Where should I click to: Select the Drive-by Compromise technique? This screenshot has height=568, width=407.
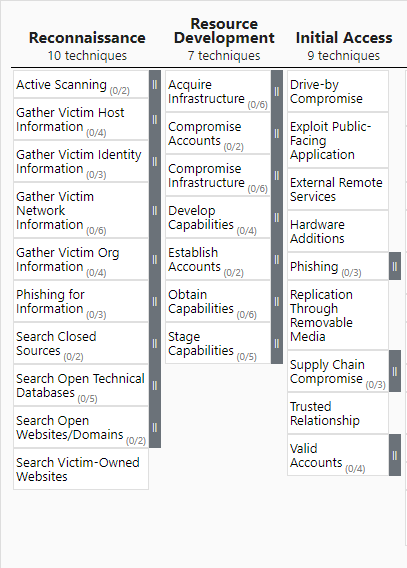tap(338, 91)
